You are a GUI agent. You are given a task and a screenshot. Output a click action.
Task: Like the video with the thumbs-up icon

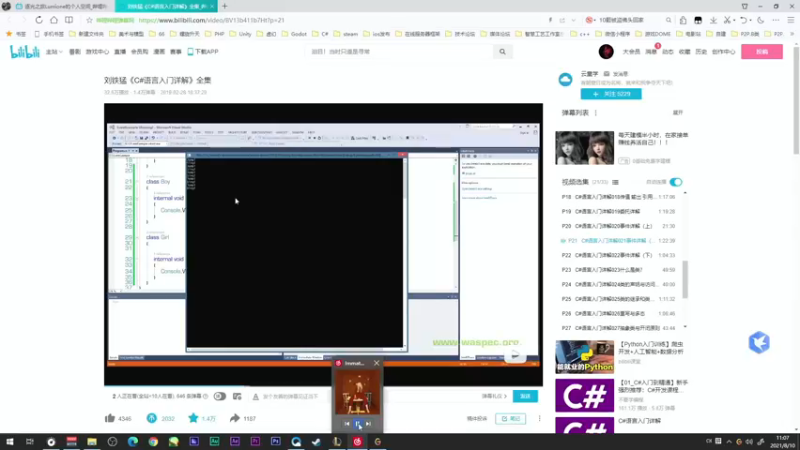110,418
